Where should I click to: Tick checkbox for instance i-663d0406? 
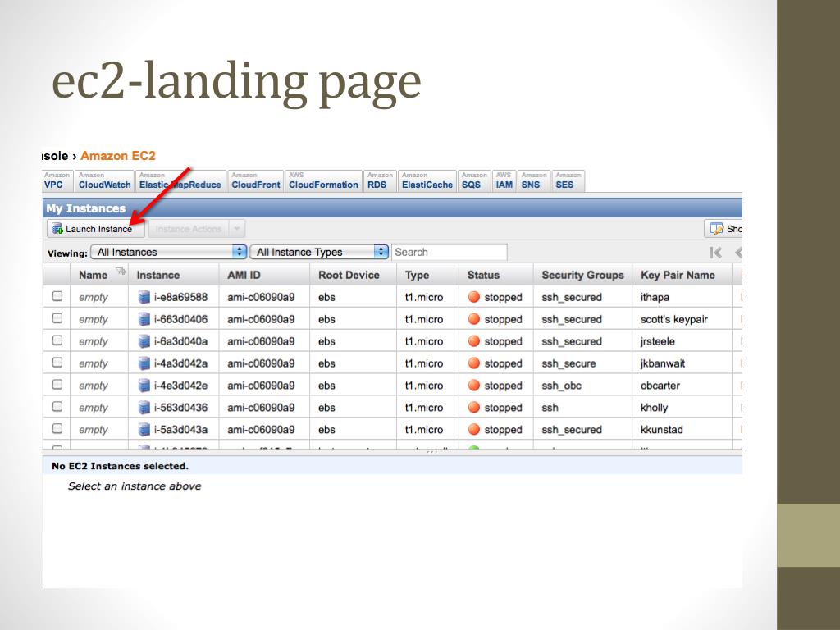pos(57,318)
